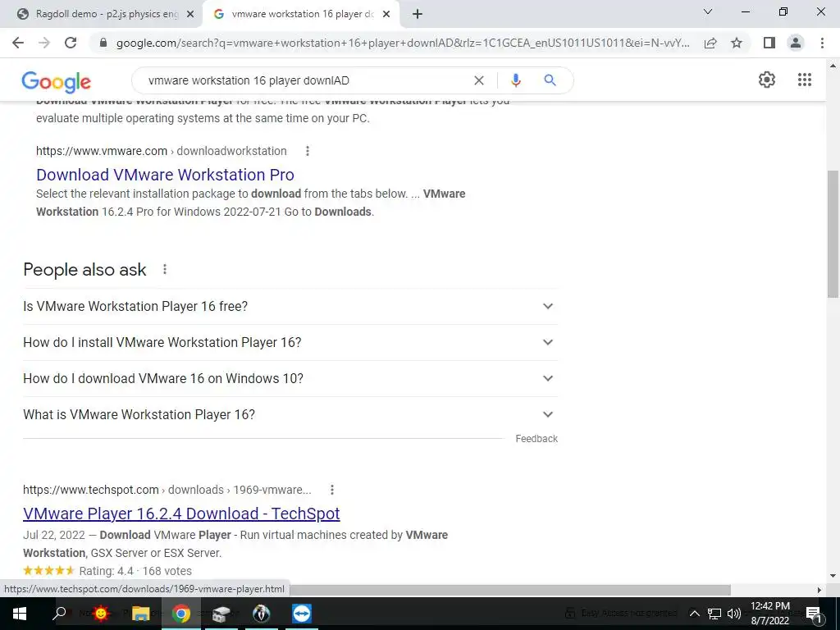Go to Google home via logo

coord(57,81)
